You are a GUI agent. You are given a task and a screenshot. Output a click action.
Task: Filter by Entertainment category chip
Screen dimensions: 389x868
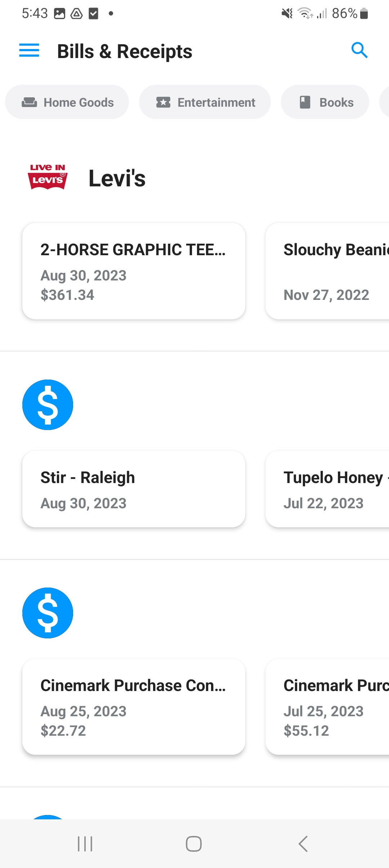point(205,102)
